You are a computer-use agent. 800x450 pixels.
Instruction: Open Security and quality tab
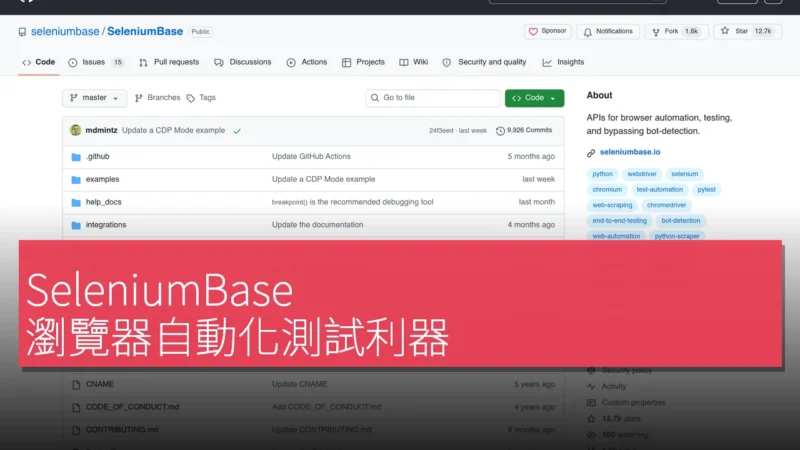[484, 62]
